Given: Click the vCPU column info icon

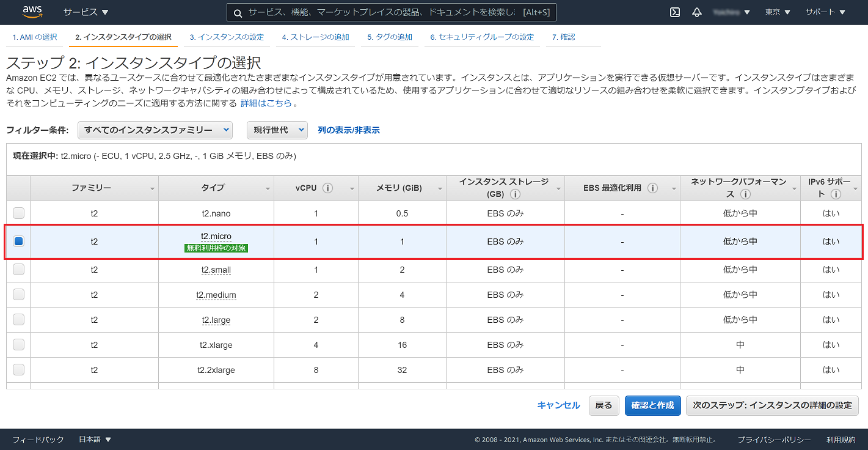Looking at the screenshot, I should (329, 188).
